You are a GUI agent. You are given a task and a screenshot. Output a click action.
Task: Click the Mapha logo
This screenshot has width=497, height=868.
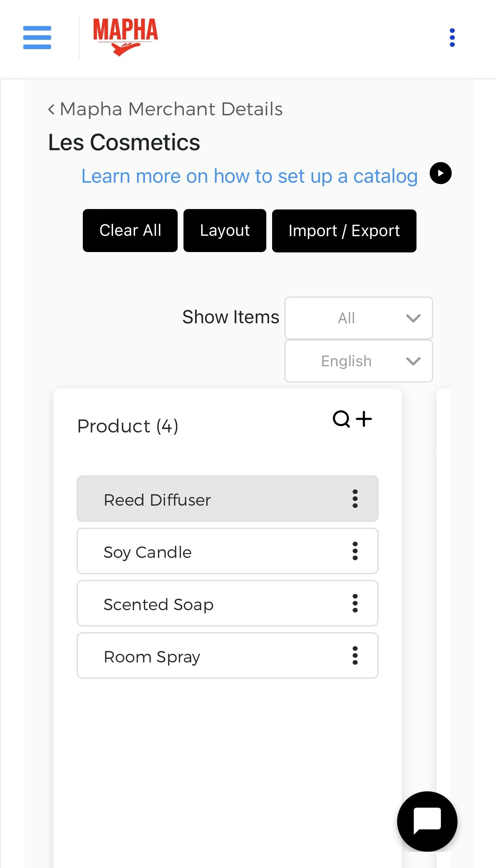tap(125, 37)
